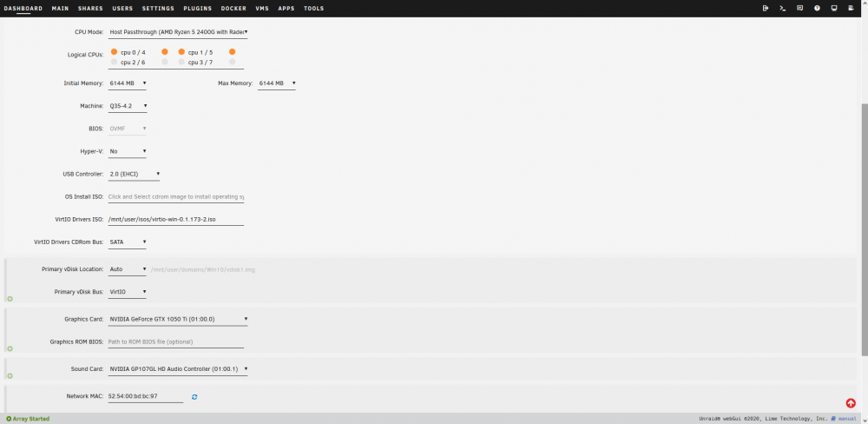This screenshot has height=424, width=868.
Task: Open the Hyper-V dropdown
Action: [x=128, y=151]
